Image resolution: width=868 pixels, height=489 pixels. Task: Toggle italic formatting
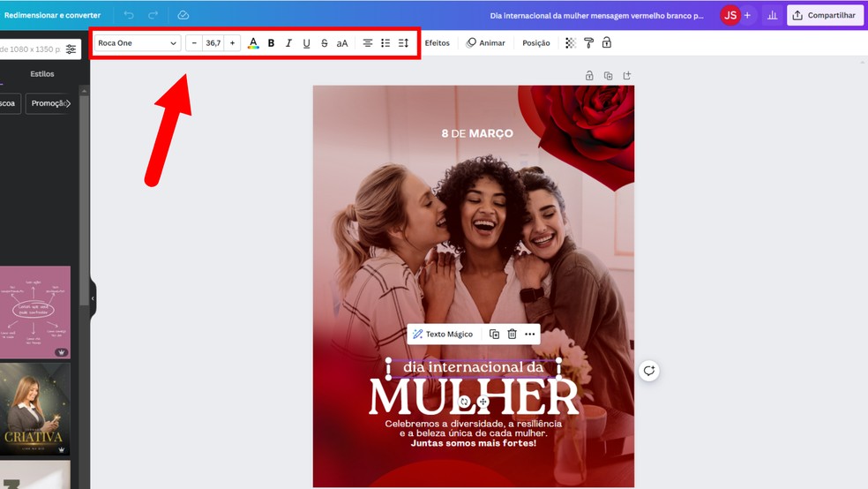(x=288, y=43)
